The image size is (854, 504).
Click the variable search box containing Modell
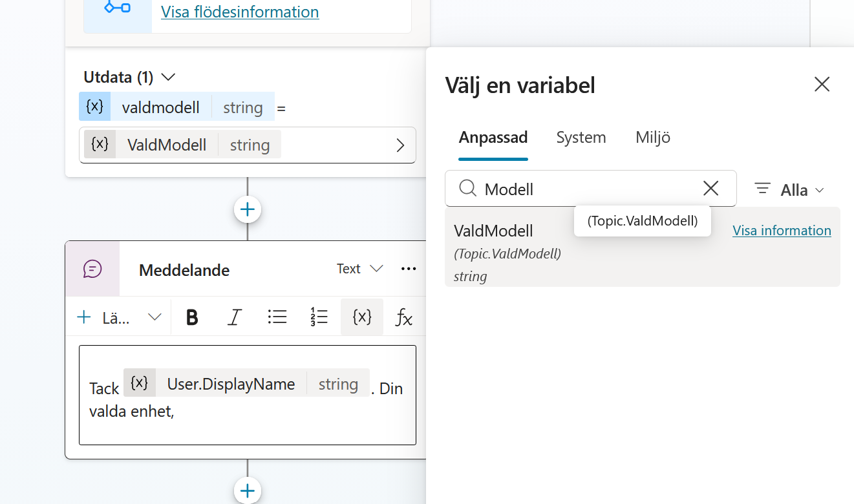pos(590,189)
